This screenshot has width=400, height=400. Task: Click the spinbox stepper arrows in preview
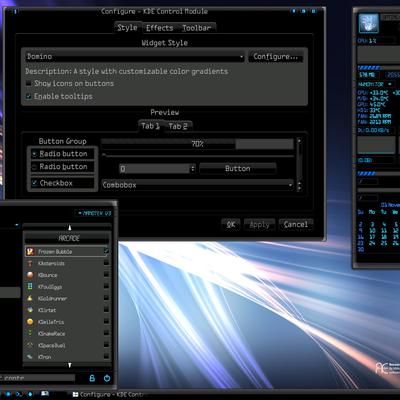pyautogui.click(x=192, y=169)
